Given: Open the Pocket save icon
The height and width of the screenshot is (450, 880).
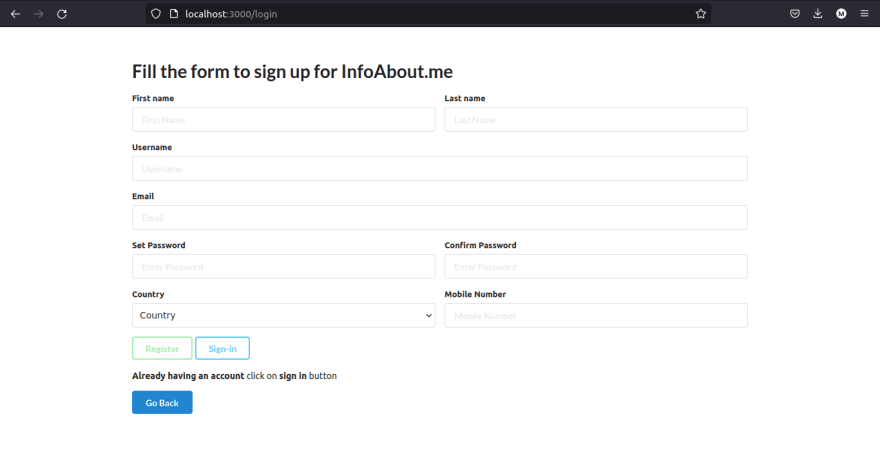Looking at the screenshot, I should pyautogui.click(x=795, y=14).
